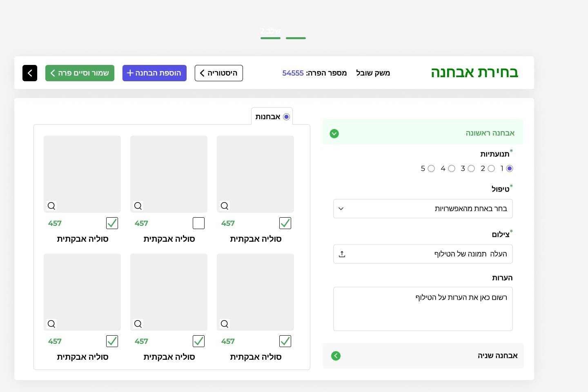Choose mobility score 3 under תנועתיות
The image size is (588, 392).
point(471,169)
